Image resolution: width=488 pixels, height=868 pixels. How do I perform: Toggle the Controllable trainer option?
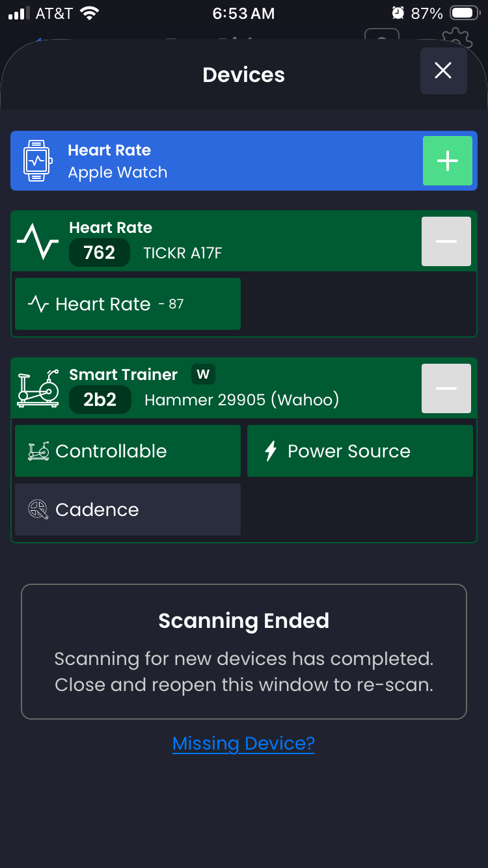[x=128, y=451]
